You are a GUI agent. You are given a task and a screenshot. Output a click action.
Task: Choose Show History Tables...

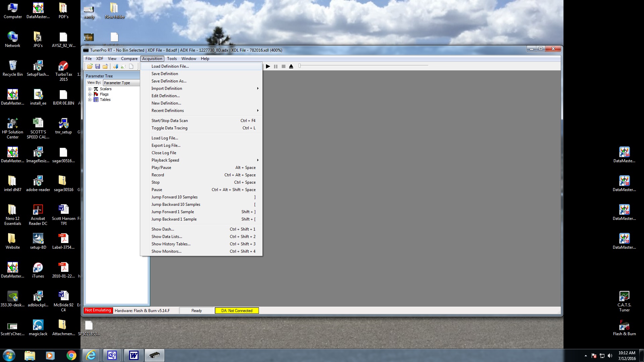click(x=201, y=244)
